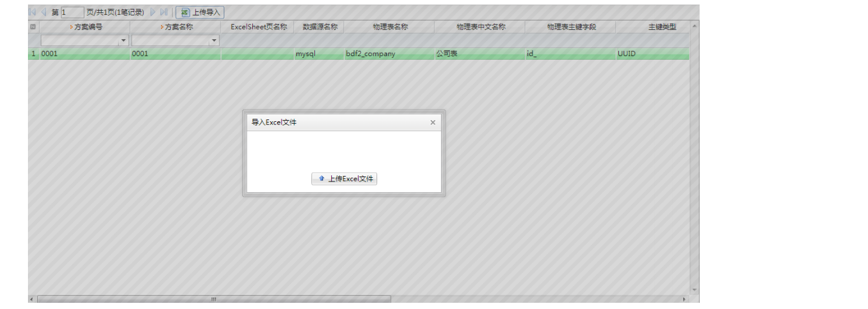Click the 上传Excel文件 button in dialog
This screenshot has height=309, width=868.
(344, 178)
